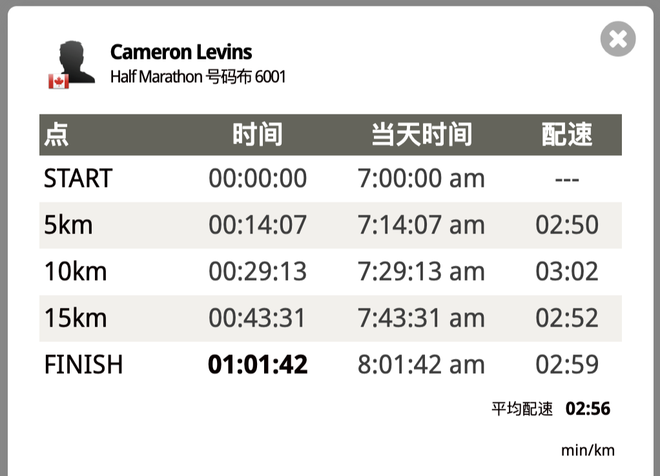The height and width of the screenshot is (476, 660).
Task: Select the 5km split row
Action: point(330,225)
